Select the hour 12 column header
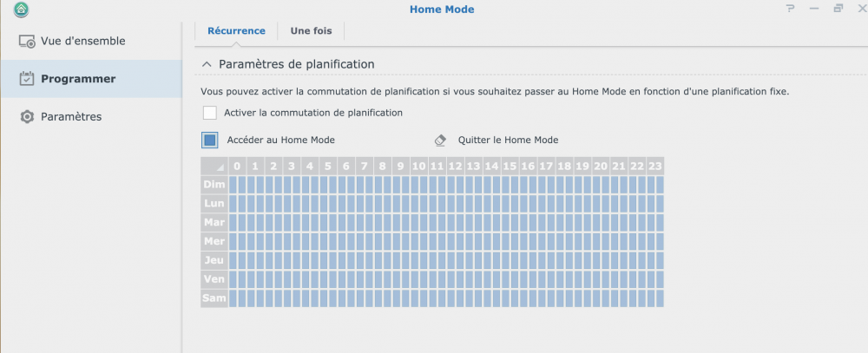 pos(455,166)
